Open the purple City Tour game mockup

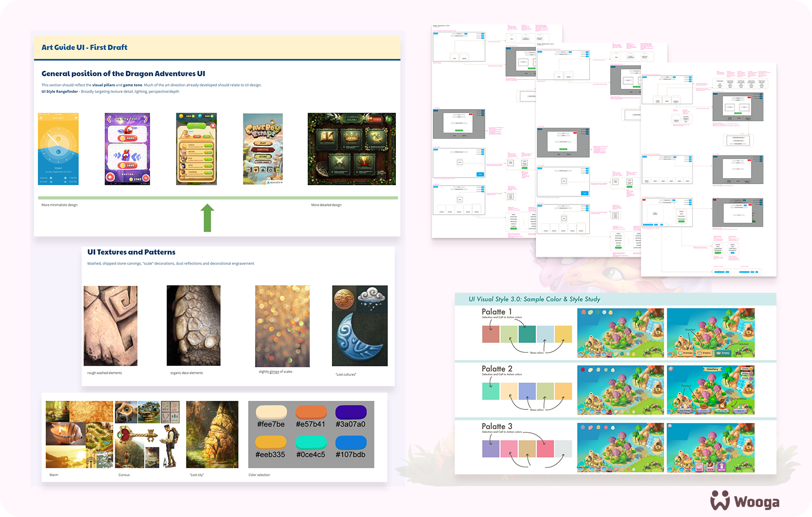(127, 149)
